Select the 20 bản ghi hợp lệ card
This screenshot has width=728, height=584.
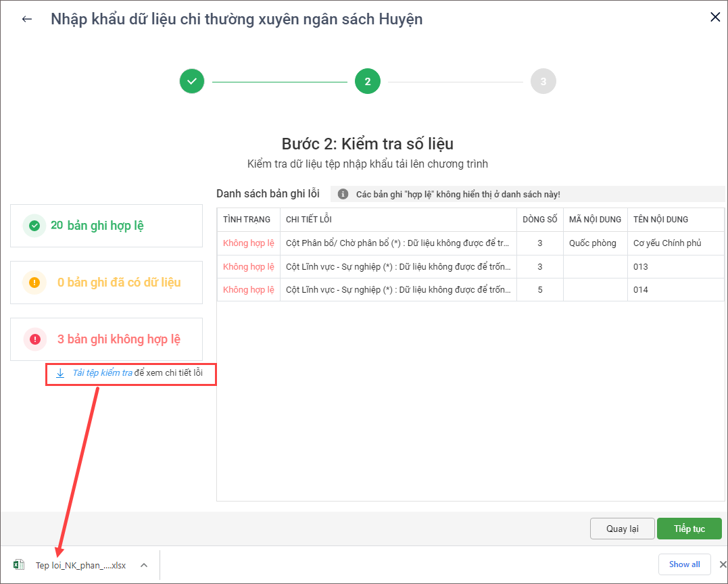tap(106, 226)
